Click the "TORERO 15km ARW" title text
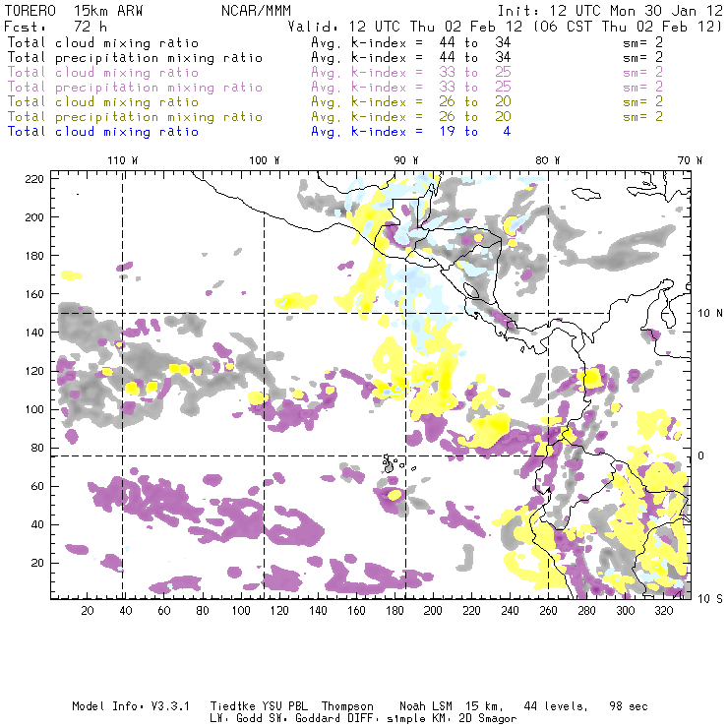728x728 pixels. [74, 11]
